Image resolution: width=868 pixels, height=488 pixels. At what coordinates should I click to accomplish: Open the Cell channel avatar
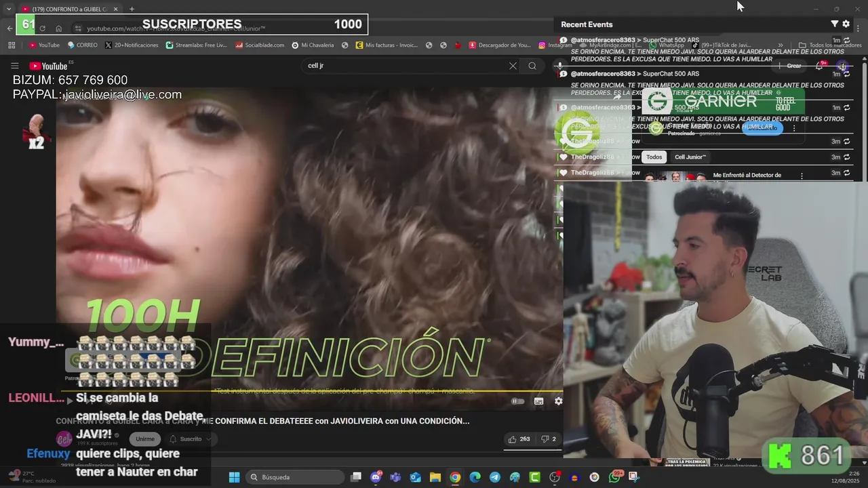pyautogui.click(x=64, y=439)
